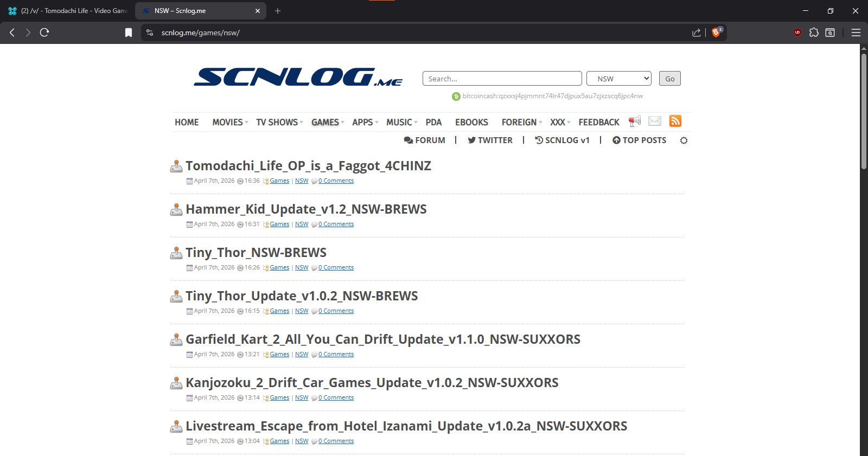The height and width of the screenshot is (456, 868).
Task: Open the RSS feed icon
Action: (x=675, y=121)
